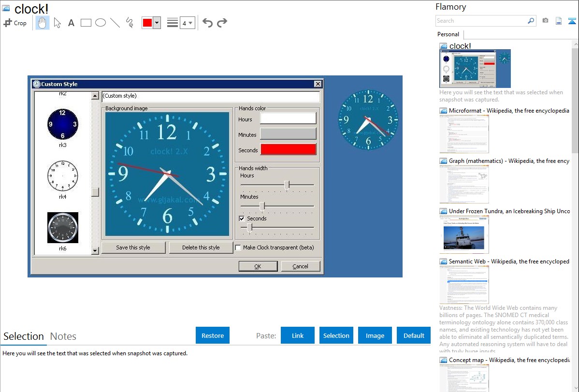Click the Selection paste button

pos(336,335)
